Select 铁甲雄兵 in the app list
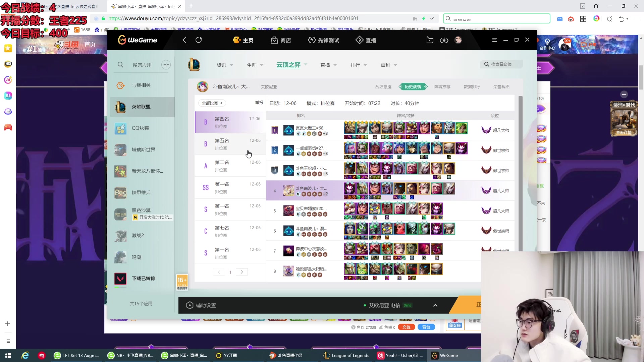Viewport: 644px width, 362px height. tap(142, 192)
